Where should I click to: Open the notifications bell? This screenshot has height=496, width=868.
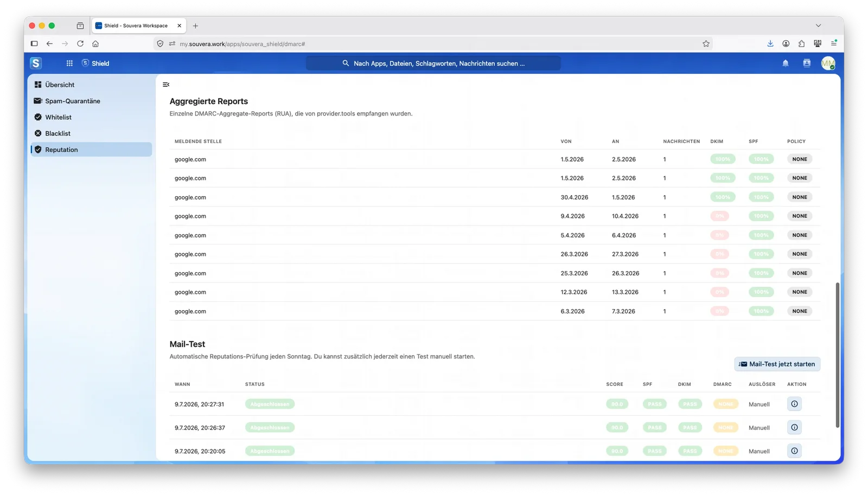coord(785,63)
